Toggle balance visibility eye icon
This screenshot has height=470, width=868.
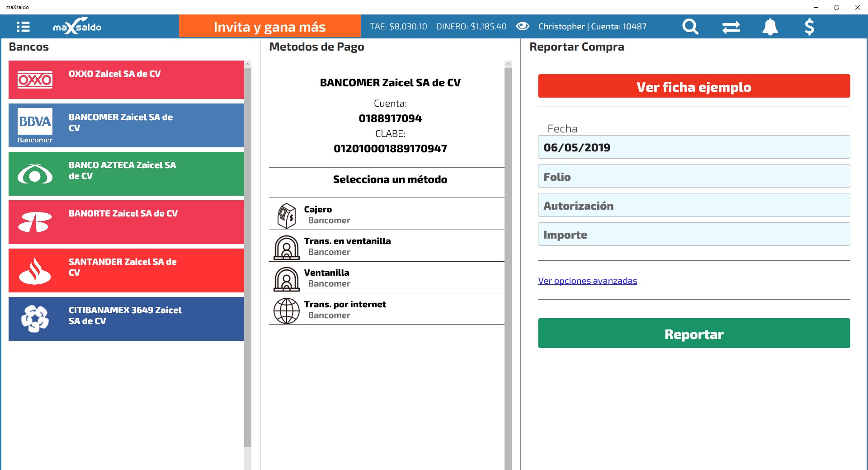pos(523,26)
